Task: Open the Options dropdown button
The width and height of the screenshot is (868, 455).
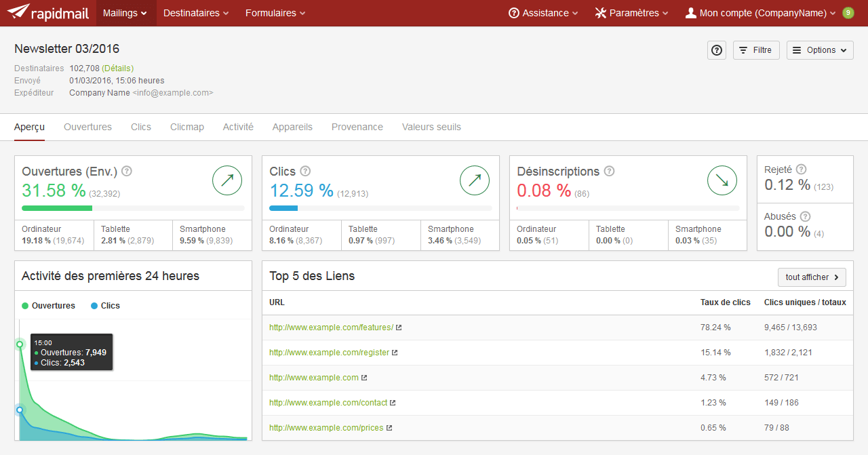Action: [x=820, y=50]
